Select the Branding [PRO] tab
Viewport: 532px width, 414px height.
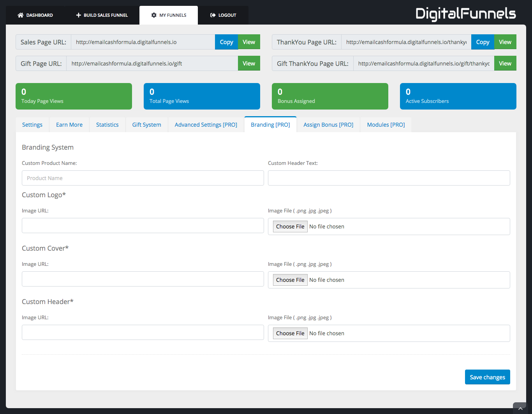coord(271,125)
